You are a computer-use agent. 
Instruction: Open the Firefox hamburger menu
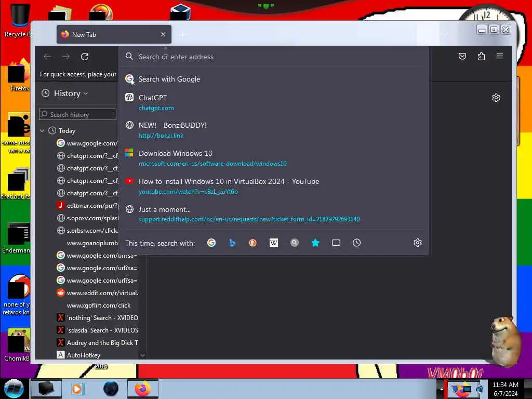500,56
